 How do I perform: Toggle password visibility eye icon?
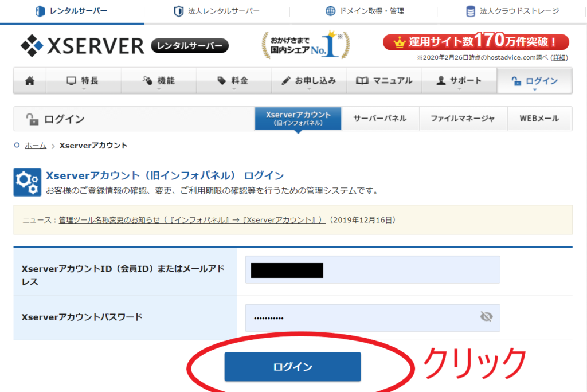pos(486,317)
